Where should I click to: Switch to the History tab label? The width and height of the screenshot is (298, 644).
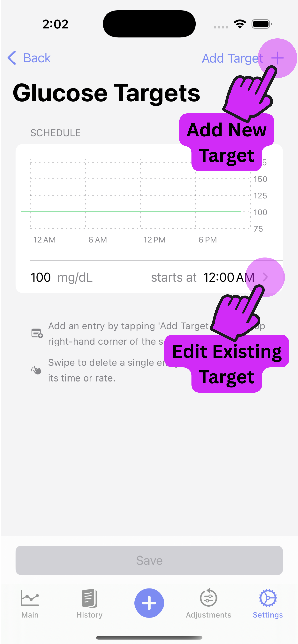coord(89,615)
